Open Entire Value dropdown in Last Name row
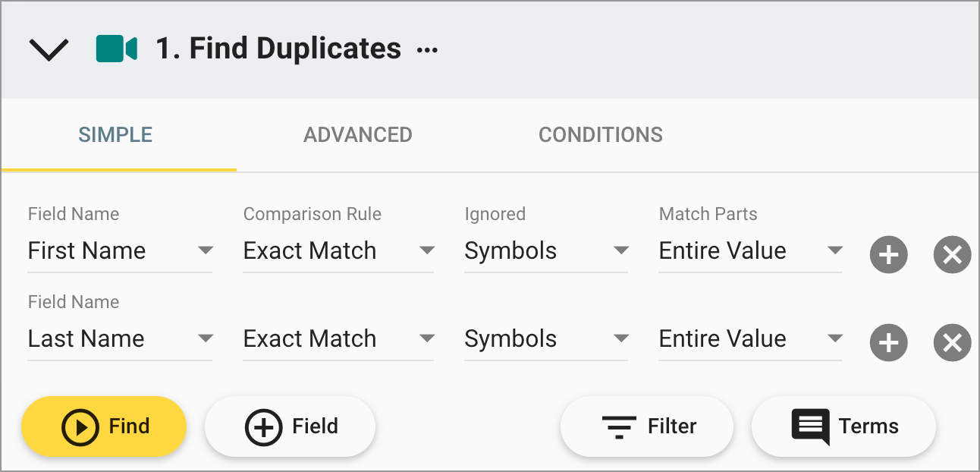This screenshot has height=472, width=980. tap(750, 339)
